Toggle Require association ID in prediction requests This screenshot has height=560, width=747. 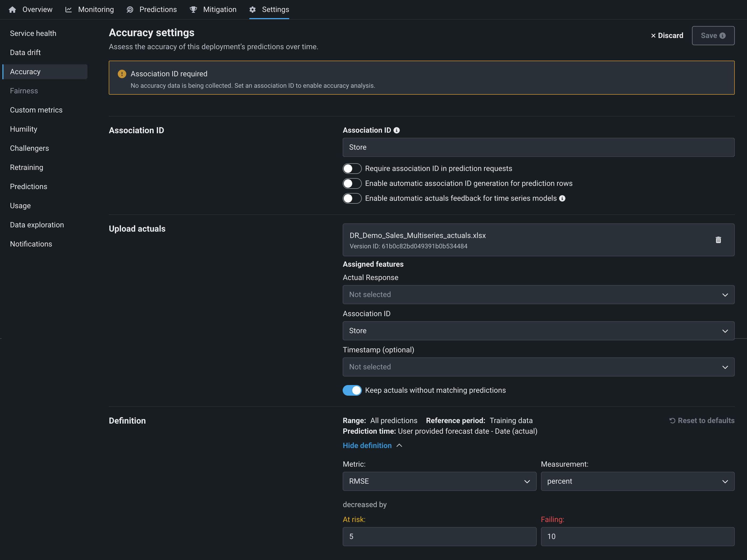coord(352,169)
